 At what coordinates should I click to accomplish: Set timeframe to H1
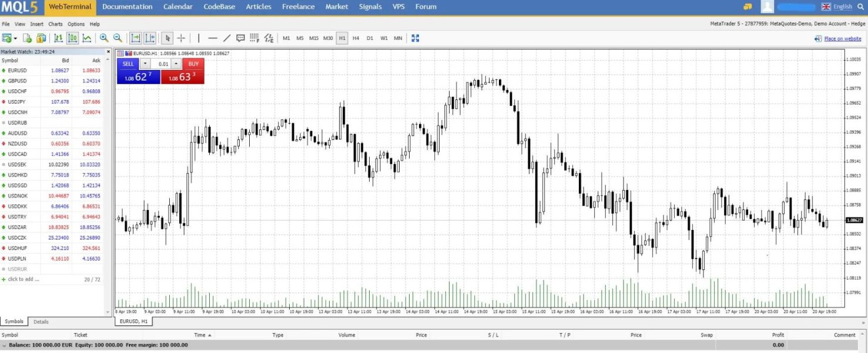coord(342,38)
